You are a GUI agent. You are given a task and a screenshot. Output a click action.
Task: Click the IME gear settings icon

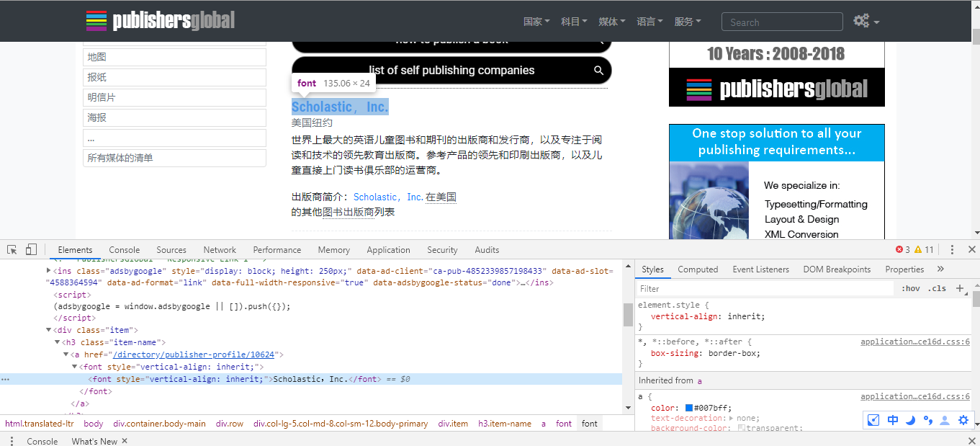click(963, 420)
